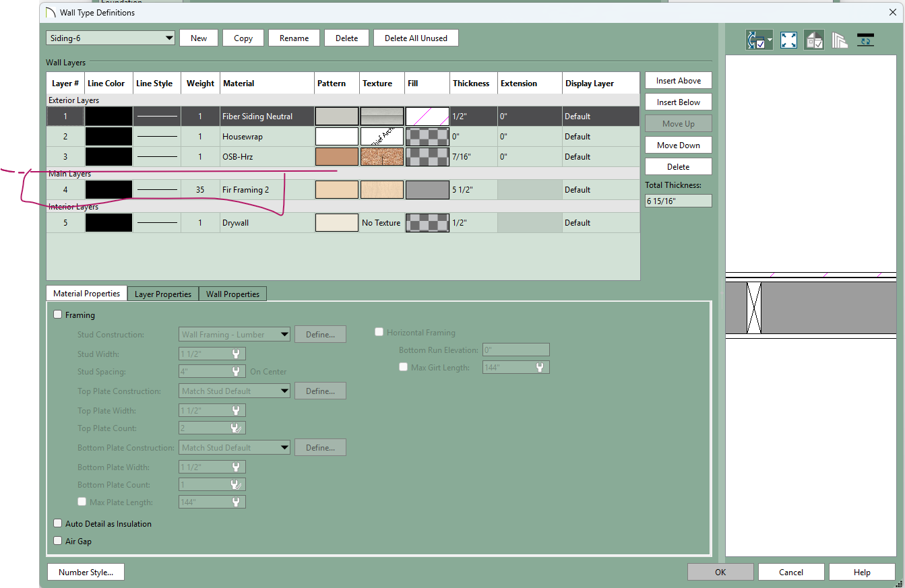Click the Pattern swatch of Drywall layer
Viewport: 905px width, 588px height.
point(337,222)
